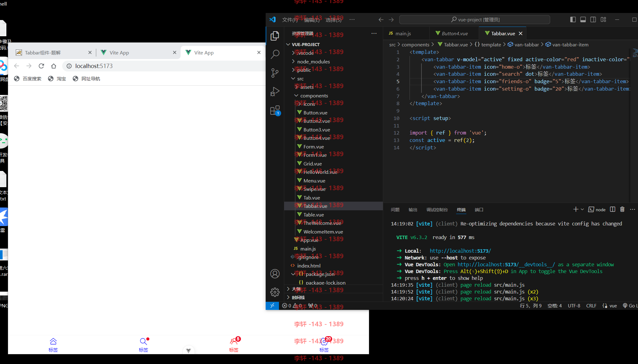Viewport: 638px width, 364px height.
Task: Expand the assets folder
Action: (307, 87)
